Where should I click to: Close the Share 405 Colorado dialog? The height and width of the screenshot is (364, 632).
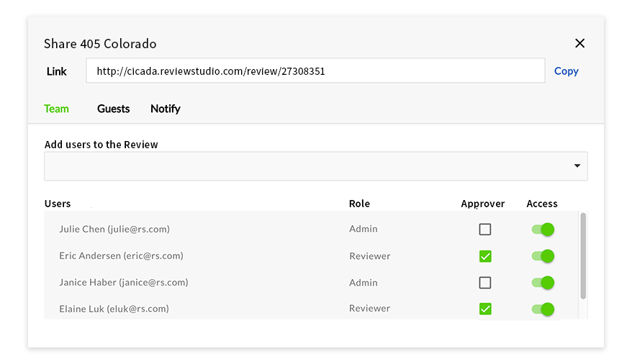pyautogui.click(x=579, y=43)
